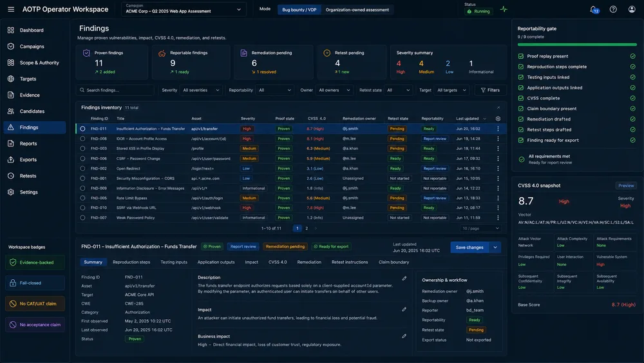Click the table column settings gear icon

tap(498, 119)
